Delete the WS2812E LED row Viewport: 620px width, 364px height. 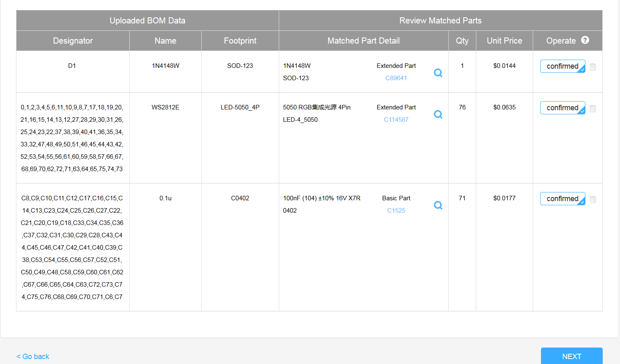point(593,108)
